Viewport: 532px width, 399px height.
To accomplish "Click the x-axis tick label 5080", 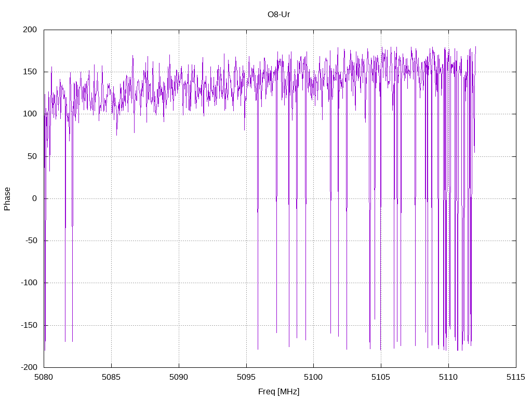I will coord(44,377).
